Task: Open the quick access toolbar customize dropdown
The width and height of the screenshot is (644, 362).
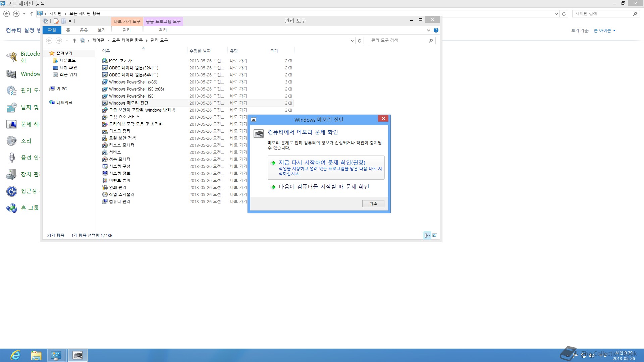Action: 70,21
